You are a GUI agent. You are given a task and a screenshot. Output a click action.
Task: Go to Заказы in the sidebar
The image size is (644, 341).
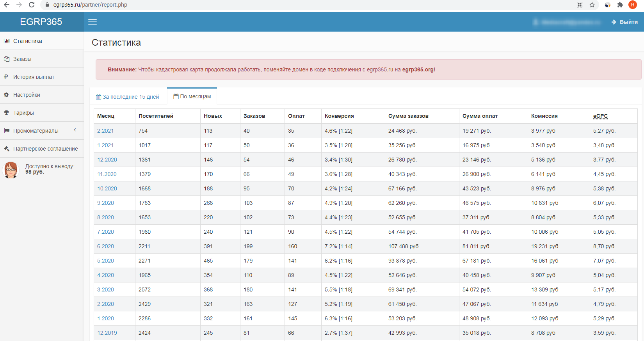[x=22, y=59]
